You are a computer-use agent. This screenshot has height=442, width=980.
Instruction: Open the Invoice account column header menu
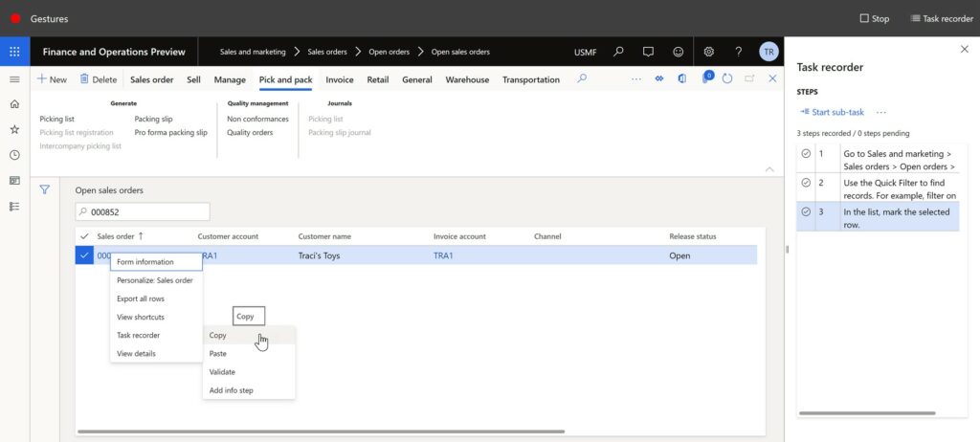pos(459,236)
